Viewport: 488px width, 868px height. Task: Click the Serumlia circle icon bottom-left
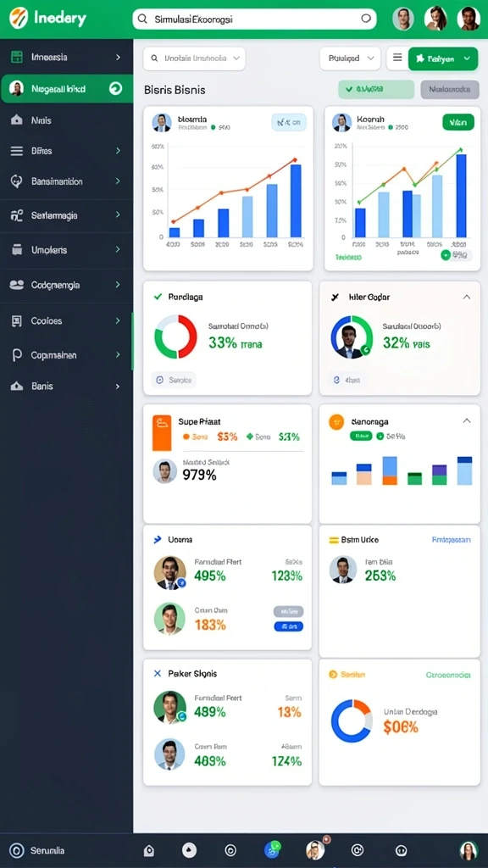coord(17,850)
